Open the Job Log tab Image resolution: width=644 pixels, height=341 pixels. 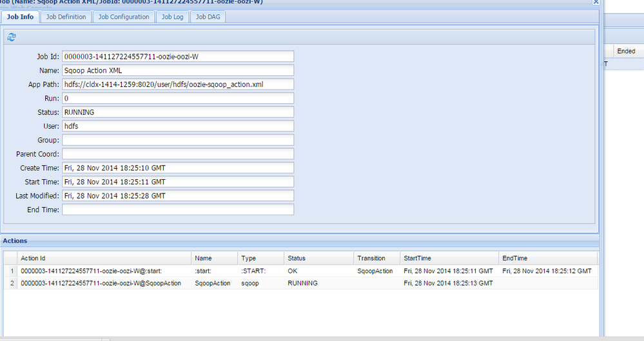(173, 17)
